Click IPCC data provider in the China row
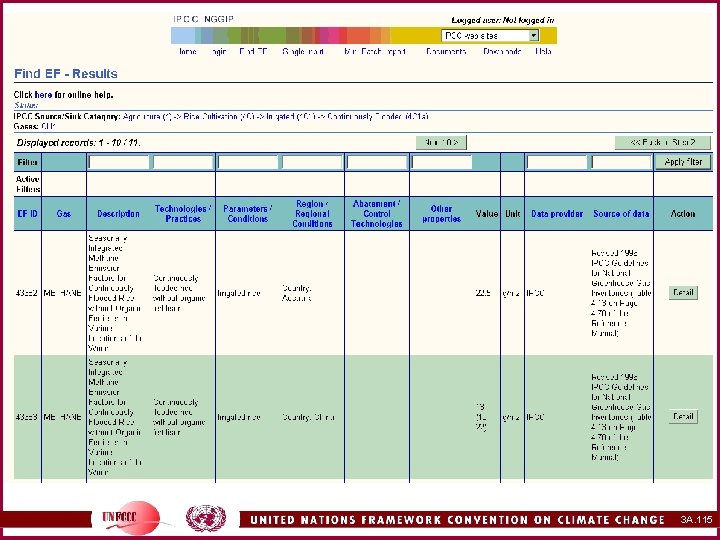This screenshot has width=720, height=540. point(535,417)
